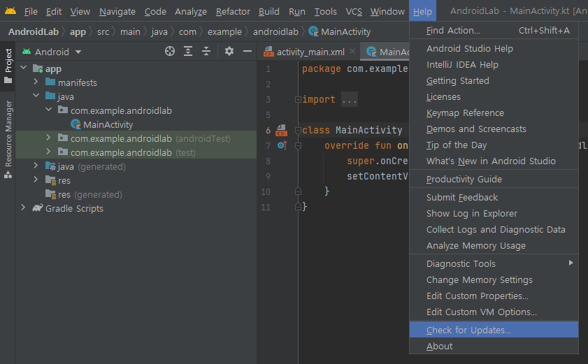
Task: Expand com.example.androidlab (androidTest) package
Action: tap(48, 138)
